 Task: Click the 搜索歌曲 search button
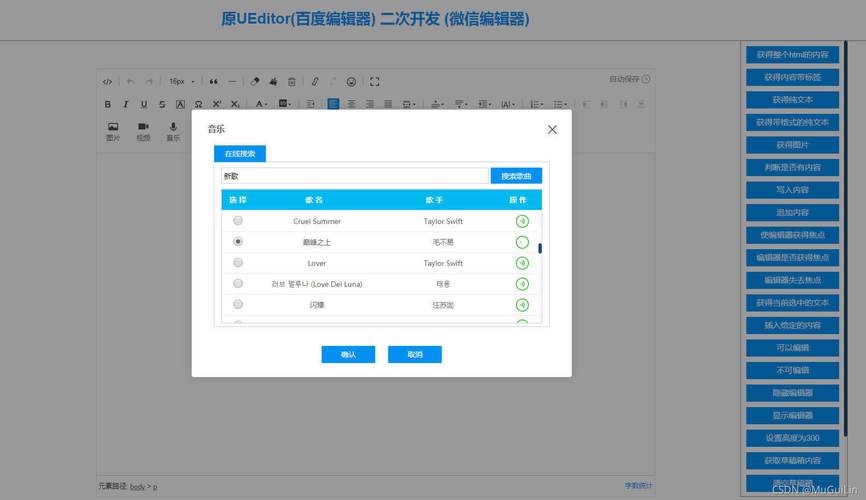(516, 176)
